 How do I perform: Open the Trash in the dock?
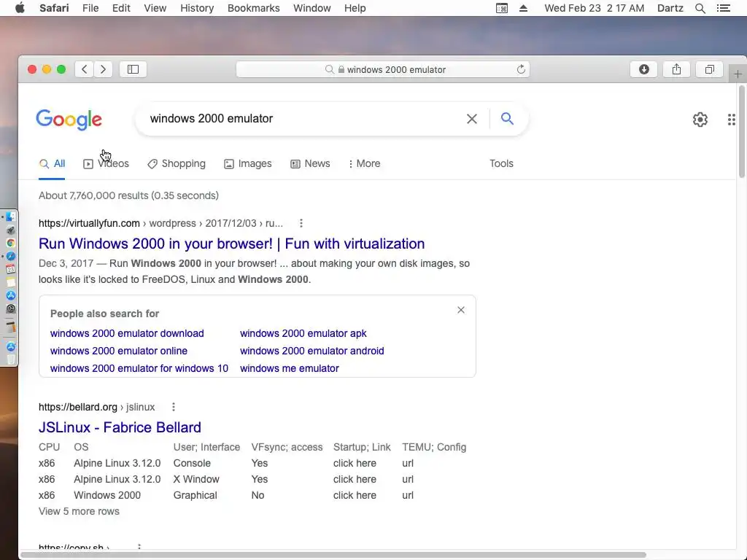tap(10, 359)
